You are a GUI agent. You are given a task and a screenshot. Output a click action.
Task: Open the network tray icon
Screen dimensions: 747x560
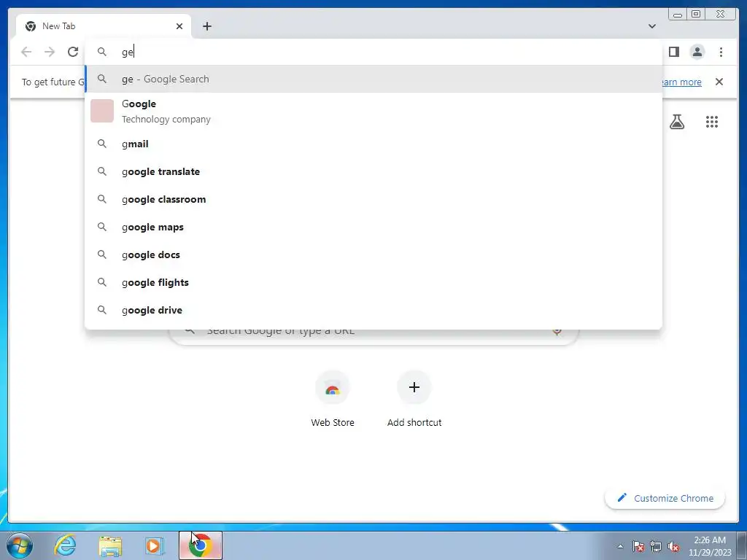coord(656,546)
